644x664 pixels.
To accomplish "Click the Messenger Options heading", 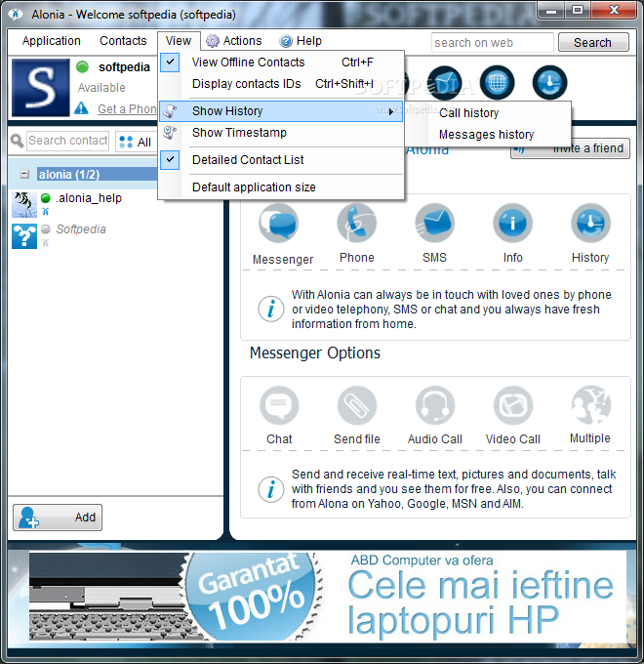I will click(315, 353).
